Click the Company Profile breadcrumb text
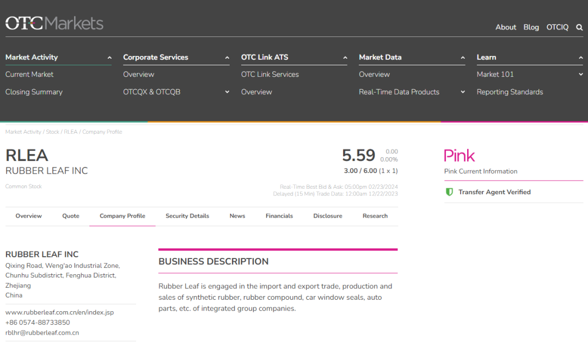The image size is (588, 364). (102, 132)
